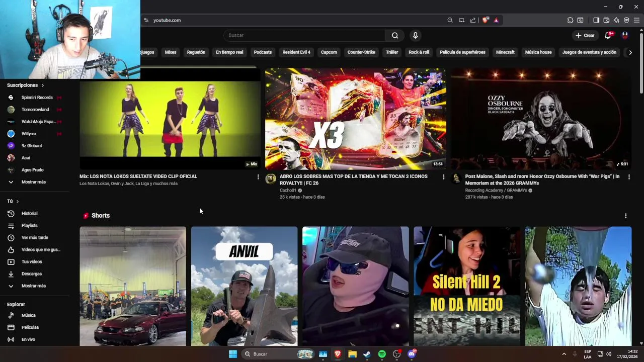This screenshot has height=362, width=644.
Task: Expand the Tú section arrow
Action: pos(18,201)
